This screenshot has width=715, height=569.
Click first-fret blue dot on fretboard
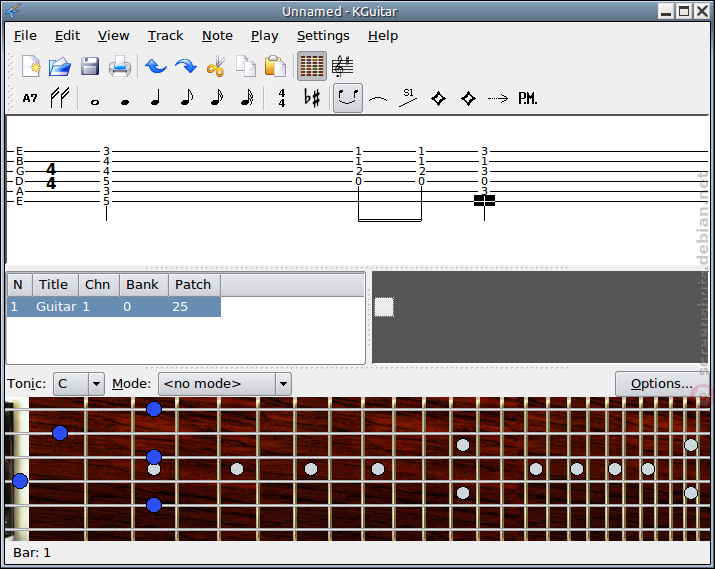pyautogui.click(x=60, y=433)
